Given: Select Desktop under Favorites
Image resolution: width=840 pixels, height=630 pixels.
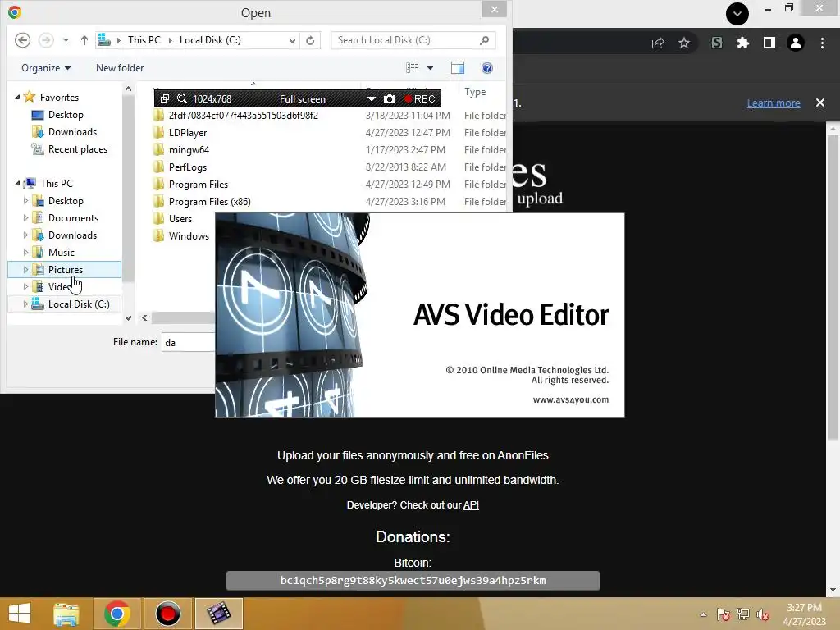Looking at the screenshot, I should tap(66, 115).
